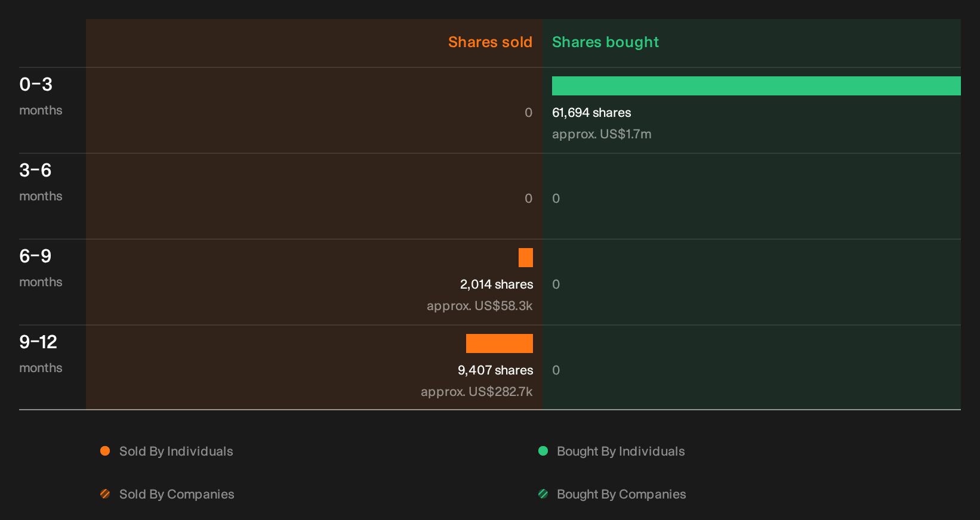The width and height of the screenshot is (980, 520).
Task: Click the 'approx. US$282.7k' amount
Action: tap(477, 392)
